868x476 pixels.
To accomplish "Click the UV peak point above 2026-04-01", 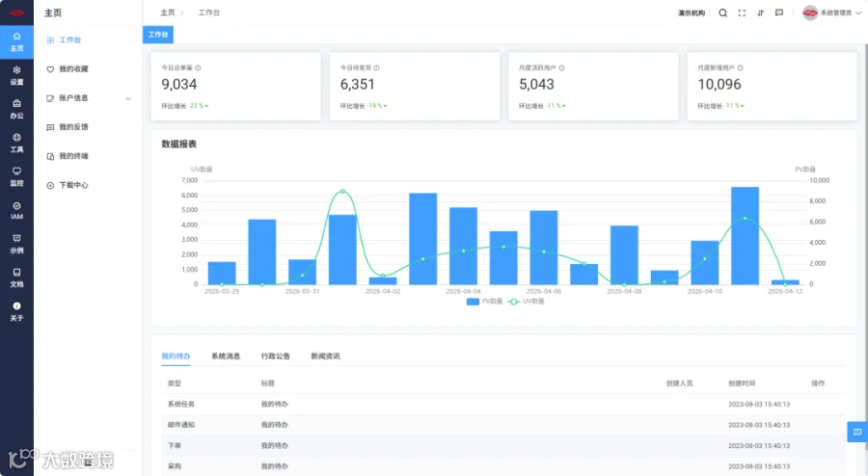I will point(342,192).
